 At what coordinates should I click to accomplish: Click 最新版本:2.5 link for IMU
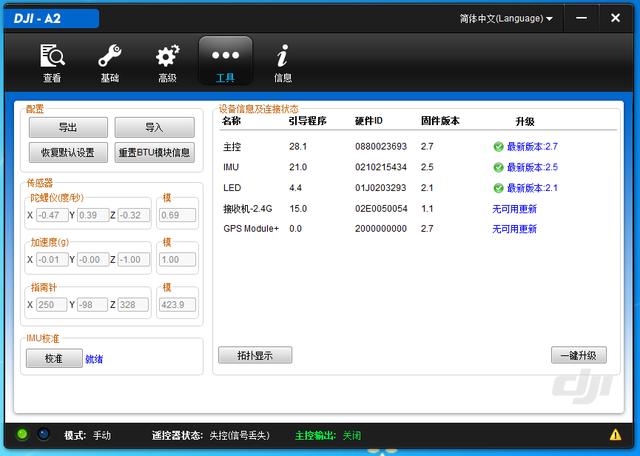pyautogui.click(x=532, y=167)
